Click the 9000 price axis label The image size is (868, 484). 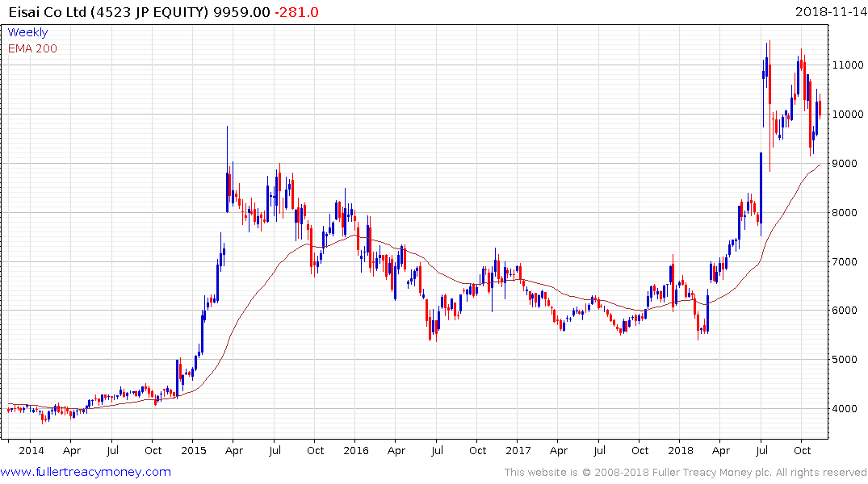click(845, 163)
